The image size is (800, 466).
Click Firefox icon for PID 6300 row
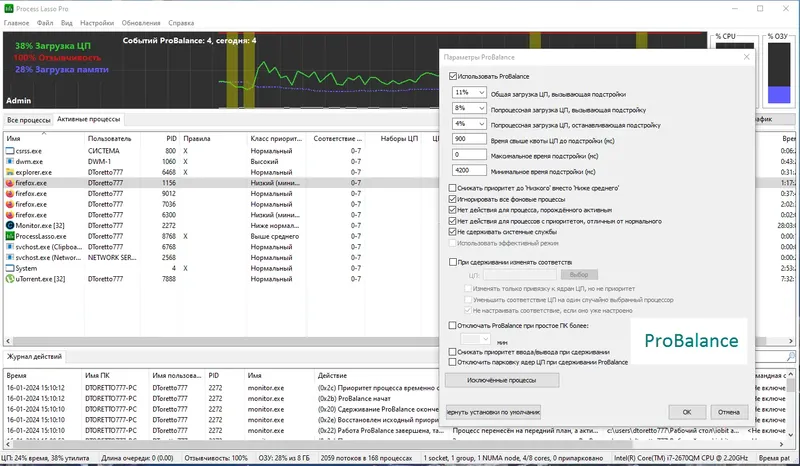tap(10, 215)
